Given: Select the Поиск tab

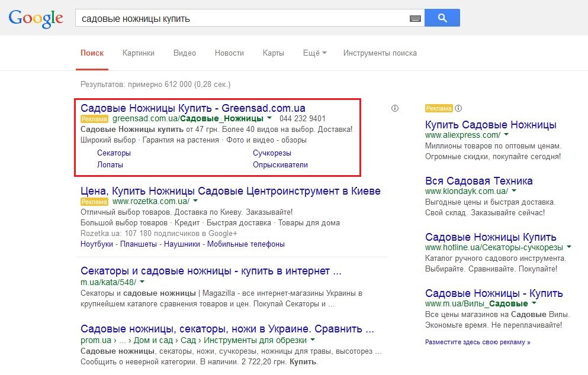Looking at the screenshot, I should click(x=92, y=53).
